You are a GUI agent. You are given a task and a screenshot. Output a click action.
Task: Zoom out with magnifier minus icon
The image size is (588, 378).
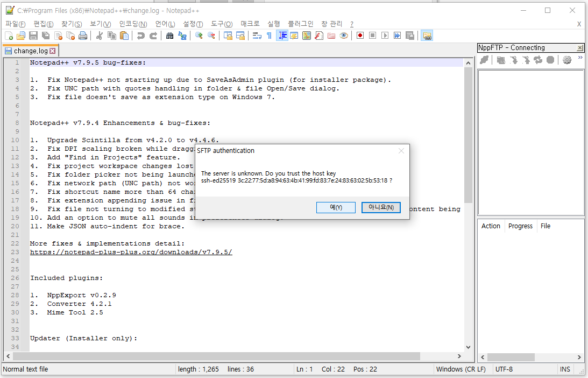(211, 36)
